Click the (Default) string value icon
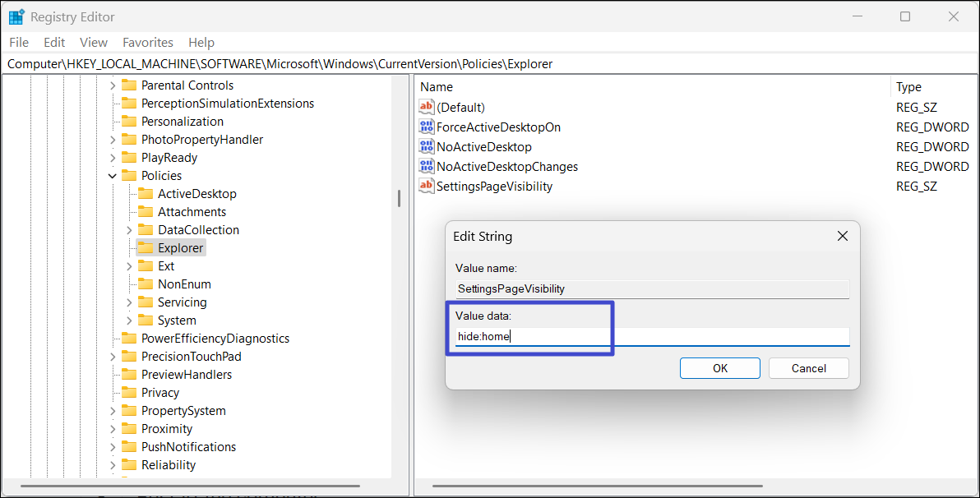 tap(426, 108)
